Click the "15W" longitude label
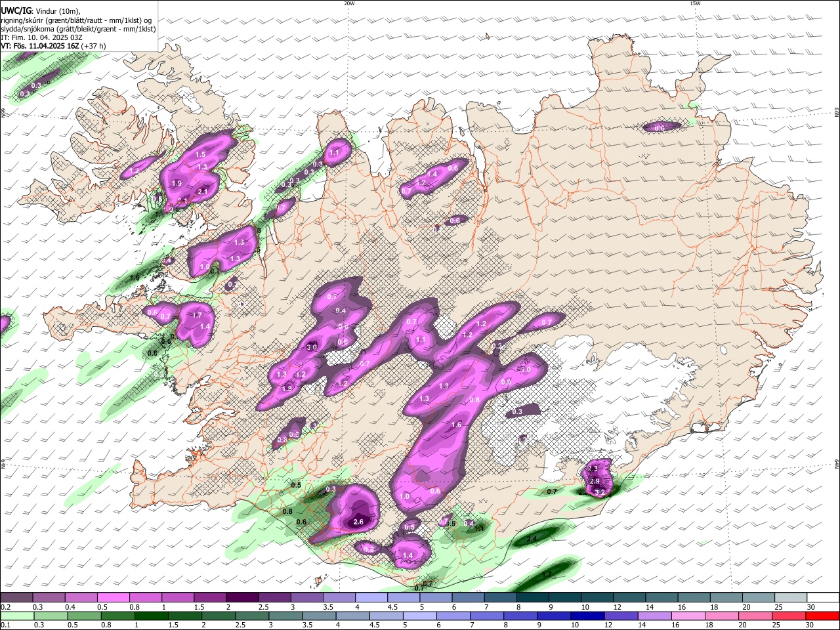Image resolution: width=840 pixels, height=630 pixels. point(695,3)
